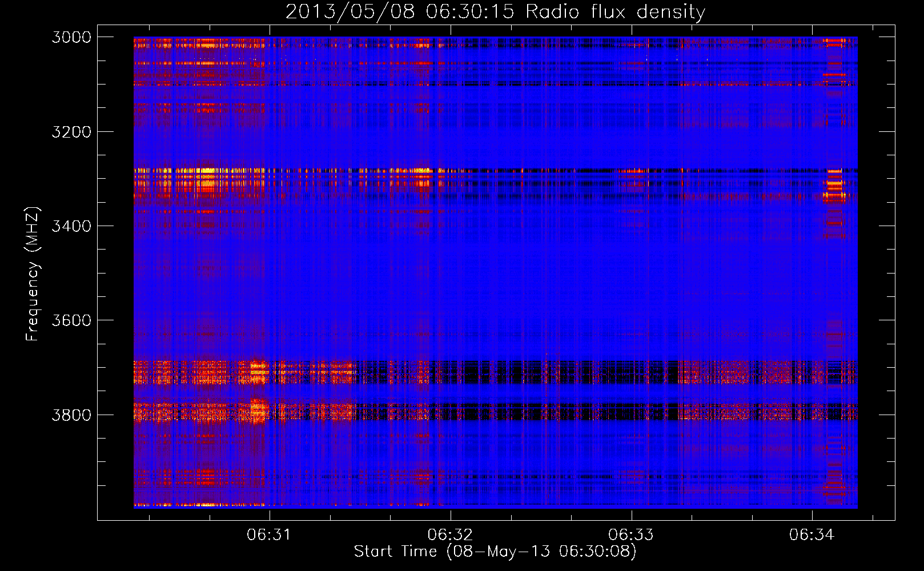The height and width of the screenshot is (571, 924).
Task: Click the 06:34 time tick label
Action: pyautogui.click(x=812, y=534)
